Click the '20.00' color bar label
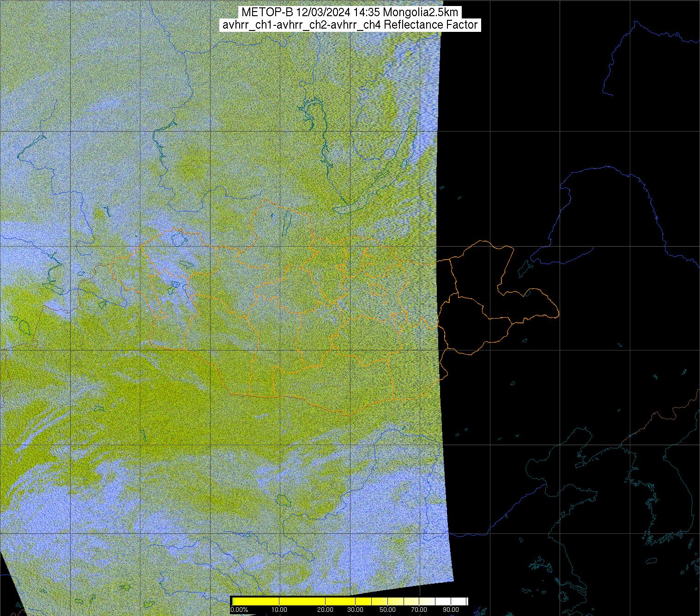This screenshot has height=616, width=700. coord(325,610)
